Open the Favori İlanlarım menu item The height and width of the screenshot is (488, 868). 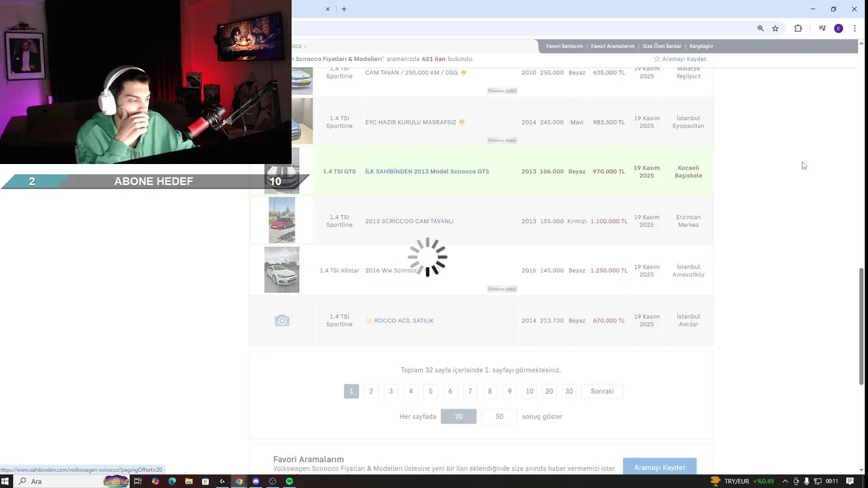(x=564, y=46)
